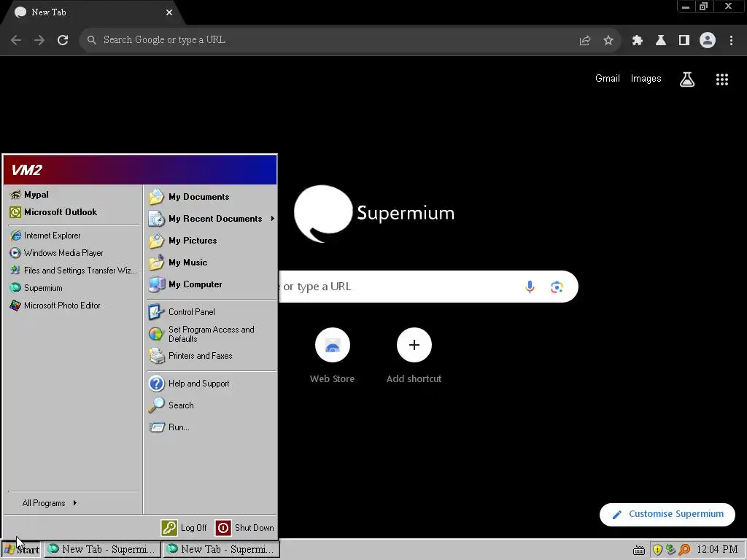Image resolution: width=747 pixels, height=560 pixels.
Task: Click the share this page icon
Action: (585, 41)
